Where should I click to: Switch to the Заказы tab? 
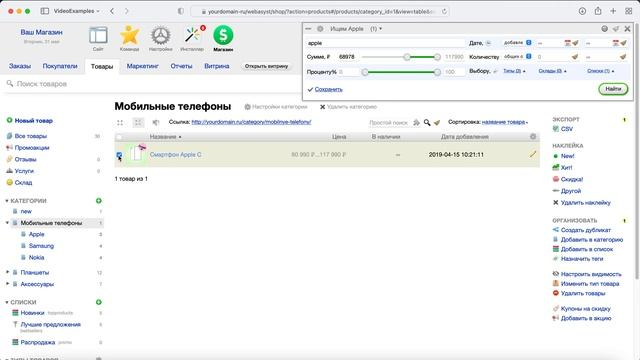coord(20,66)
